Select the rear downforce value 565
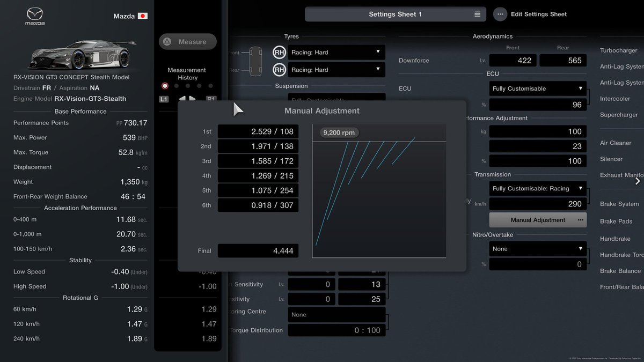 (563, 61)
